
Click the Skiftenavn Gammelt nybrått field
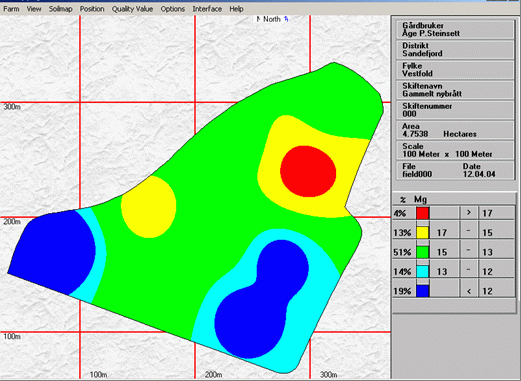pyautogui.click(x=455, y=90)
